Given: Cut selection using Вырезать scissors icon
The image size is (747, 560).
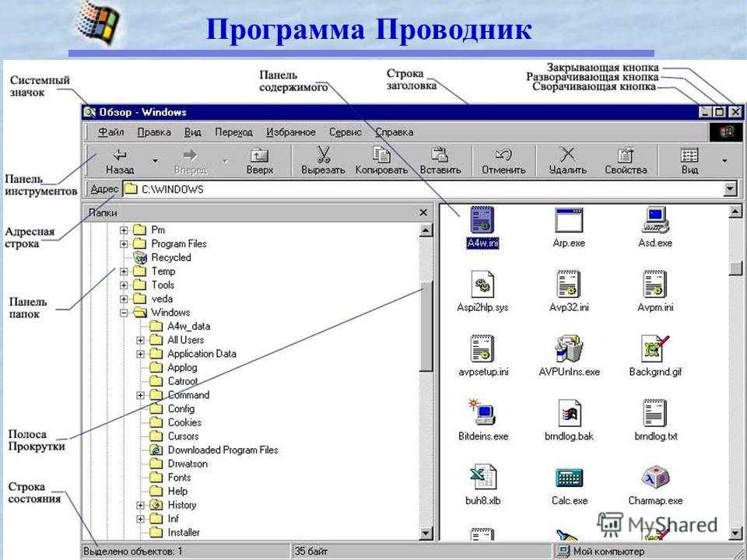Looking at the screenshot, I should click(323, 161).
